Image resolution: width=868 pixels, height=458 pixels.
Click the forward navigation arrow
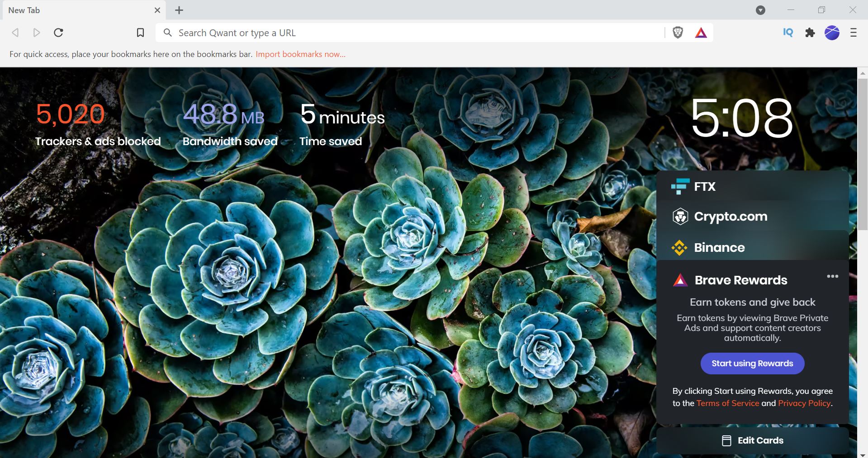tap(37, 33)
